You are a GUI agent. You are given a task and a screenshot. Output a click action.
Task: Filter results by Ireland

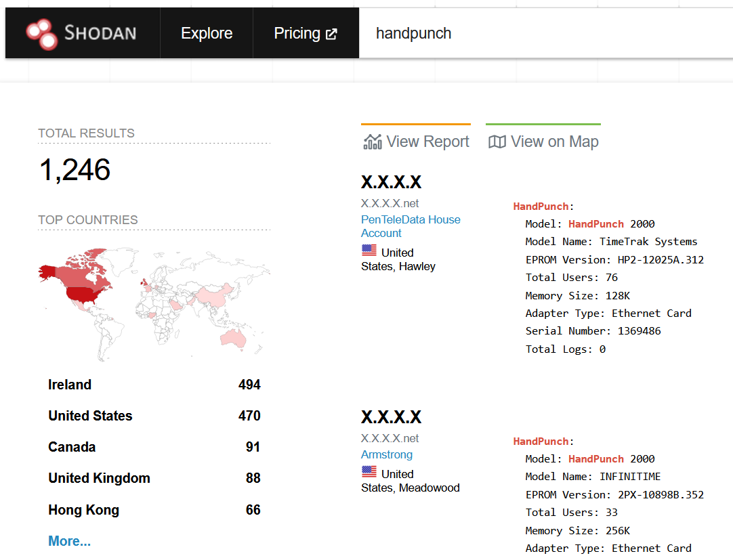70,385
